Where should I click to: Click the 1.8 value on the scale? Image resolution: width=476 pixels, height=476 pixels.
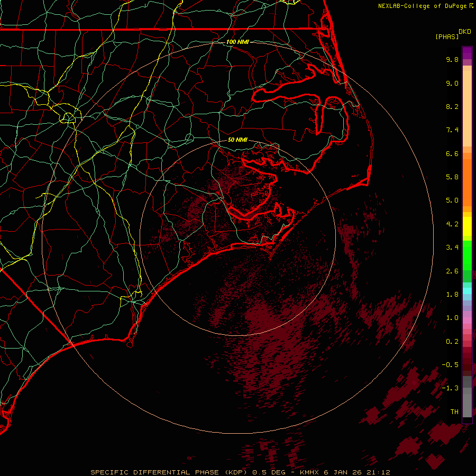pos(452,295)
